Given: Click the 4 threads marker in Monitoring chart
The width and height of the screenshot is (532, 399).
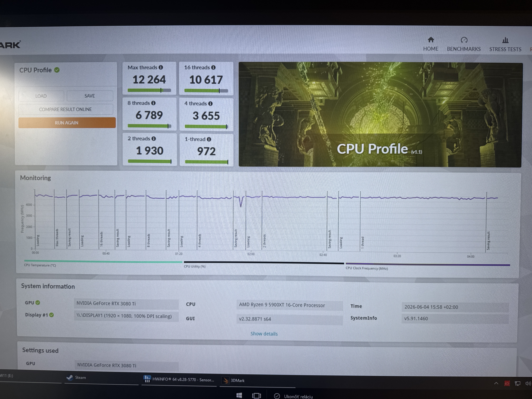Looking at the screenshot, I should [200, 241].
